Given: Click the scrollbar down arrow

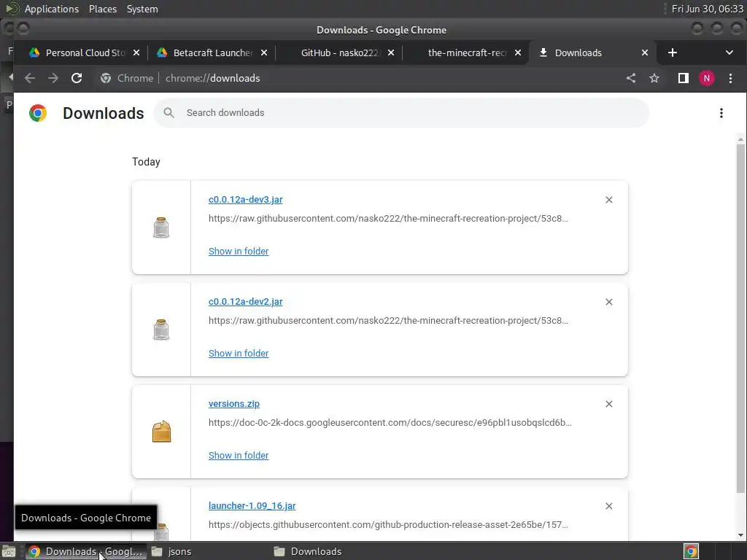Looking at the screenshot, I should [x=740, y=534].
